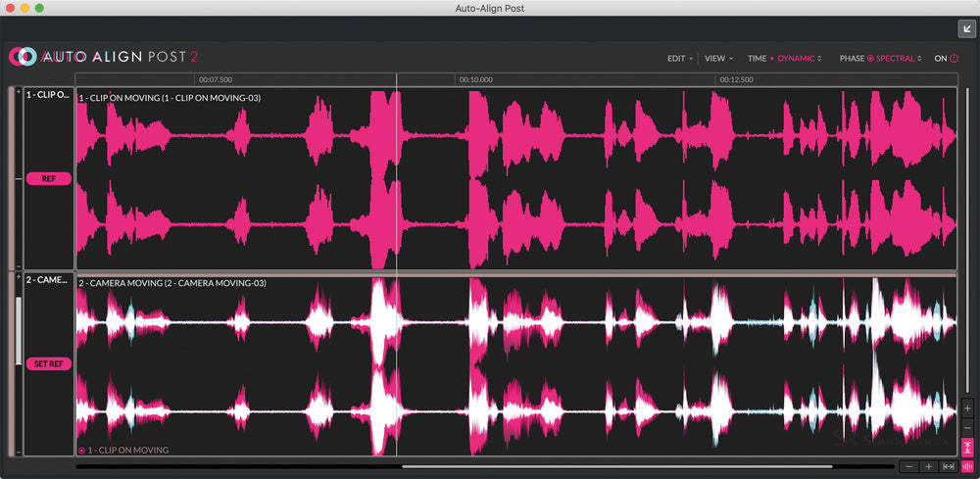Toggle the PHASE enable radio indicator
Image resolution: width=980 pixels, height=479 pixels.
point(870,59)
